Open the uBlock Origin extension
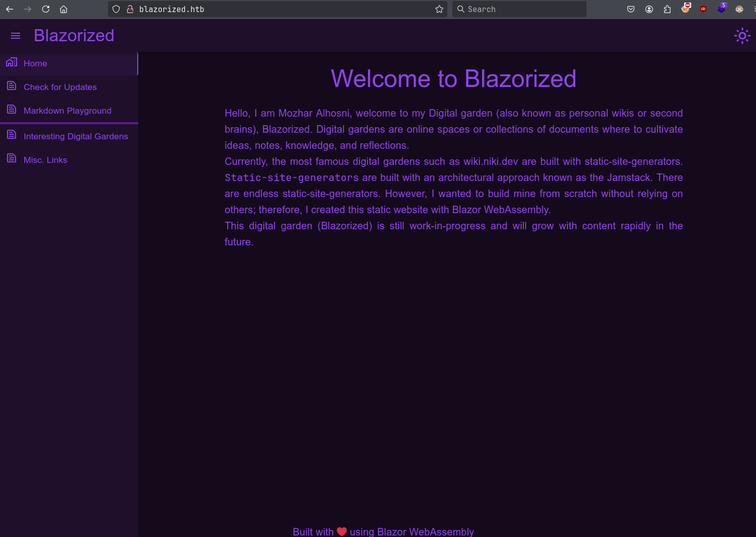 pyautogui.click(x=703, y=9)
